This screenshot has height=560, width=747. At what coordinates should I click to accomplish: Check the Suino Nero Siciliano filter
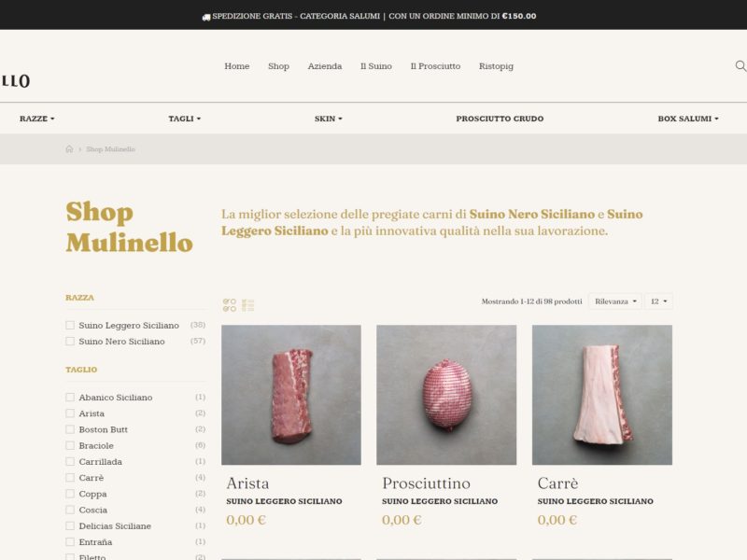coord(70,342)
